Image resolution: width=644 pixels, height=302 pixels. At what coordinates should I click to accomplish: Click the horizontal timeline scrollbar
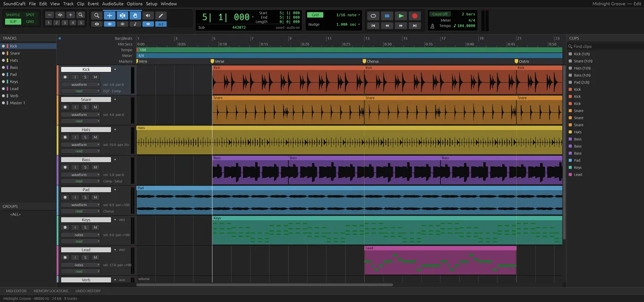[264, 285]
